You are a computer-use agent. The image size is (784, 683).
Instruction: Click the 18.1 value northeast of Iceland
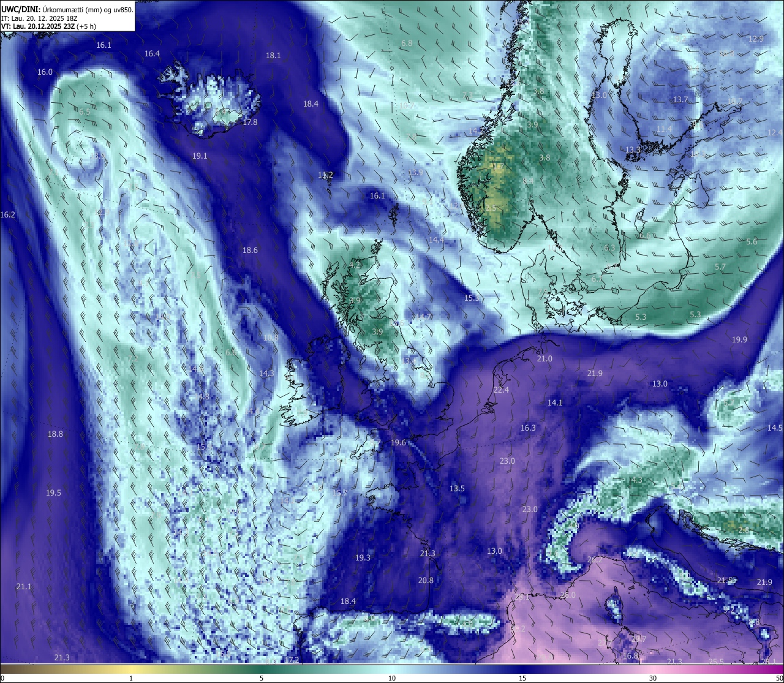(273, 56)
